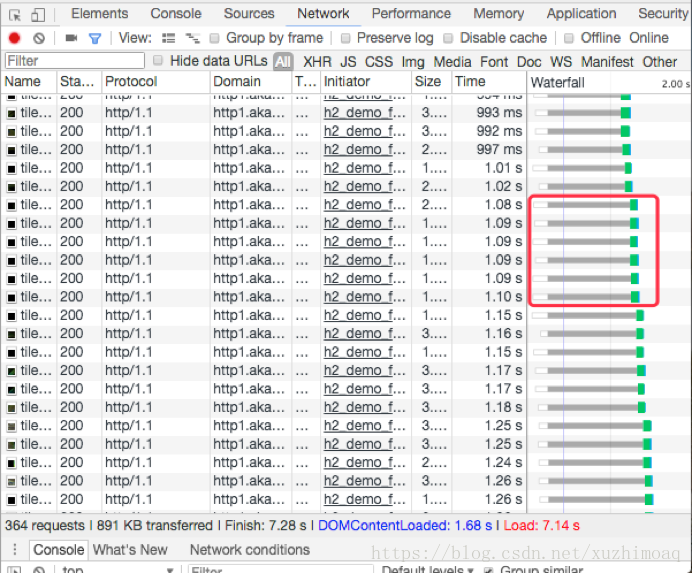692x573 pixels.
Task: Sort by the Name column header
Action: click(28, 82)
